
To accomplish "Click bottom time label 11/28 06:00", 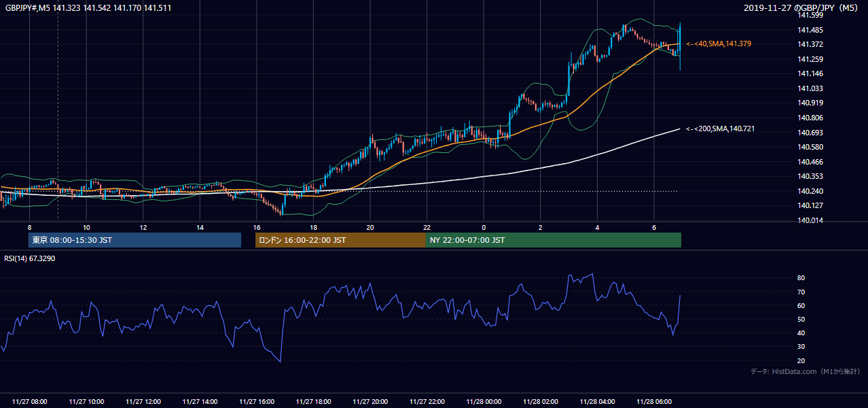I will pos(654,401).
